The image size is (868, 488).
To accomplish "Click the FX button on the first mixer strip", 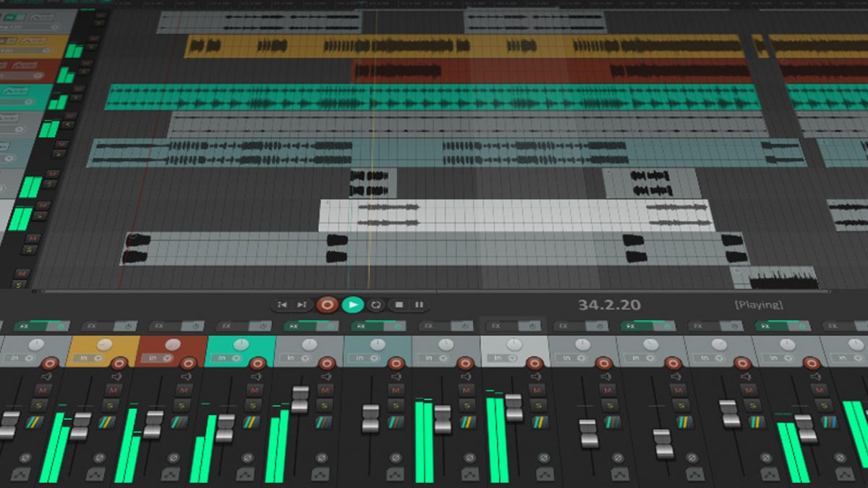I will (x=24, y=325).
